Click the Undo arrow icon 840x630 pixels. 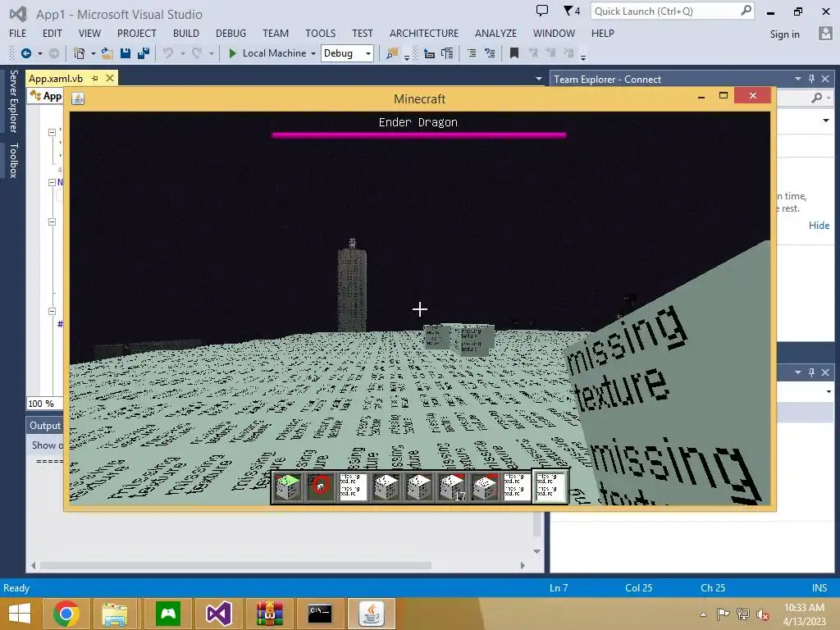pyautogui.click(x=168, y=53)
